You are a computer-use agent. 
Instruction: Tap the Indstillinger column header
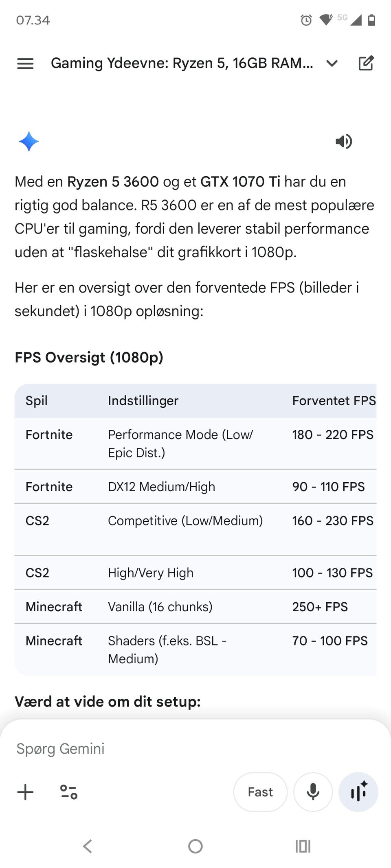click(143, 401)
